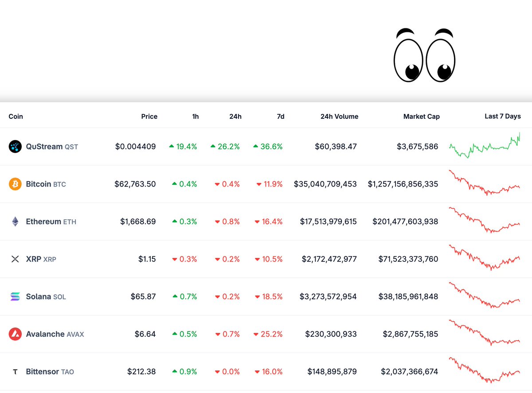Viewport: 532px width, 393px height.
Task: Open the Bittensor TAO coin link
Action: (50, 372)
